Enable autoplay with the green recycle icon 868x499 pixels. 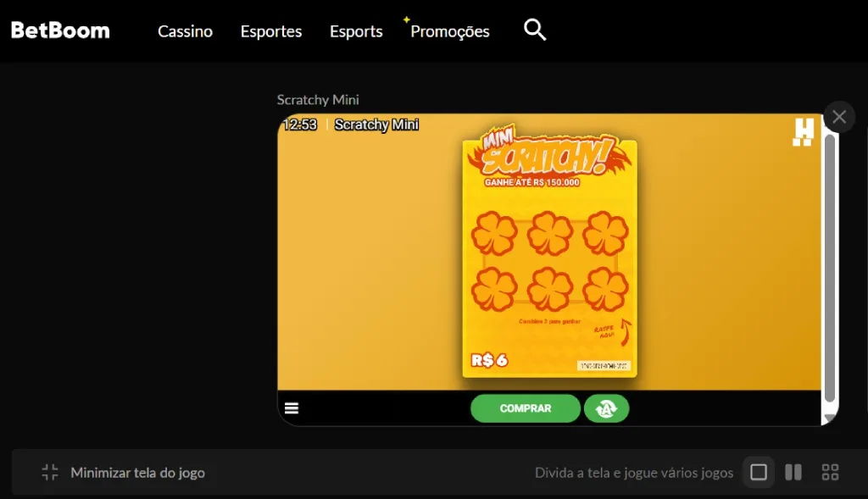(607, 408)
